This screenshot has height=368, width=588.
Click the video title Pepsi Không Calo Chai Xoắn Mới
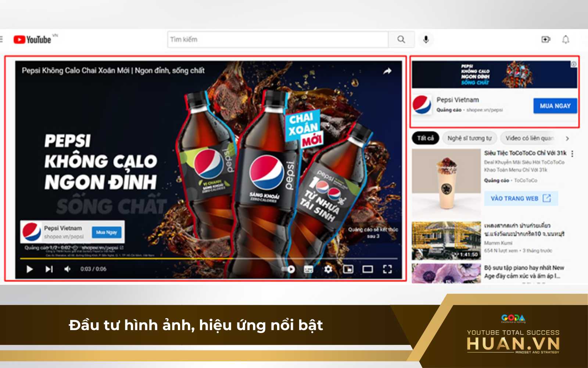113,71
